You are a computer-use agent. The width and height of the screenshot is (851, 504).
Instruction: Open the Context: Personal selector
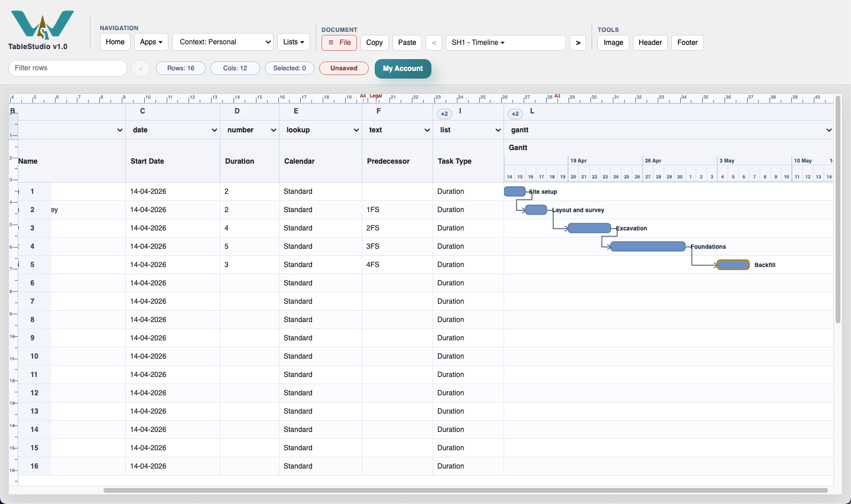[x=223, y=42]
